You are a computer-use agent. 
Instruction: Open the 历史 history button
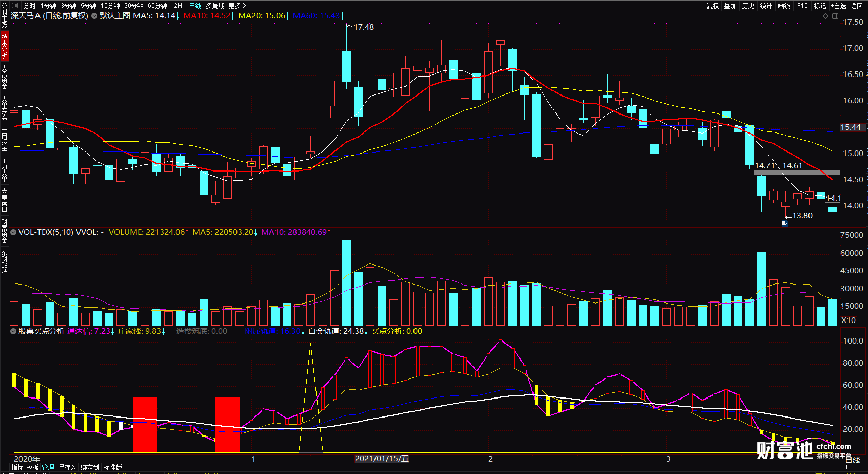748,6
